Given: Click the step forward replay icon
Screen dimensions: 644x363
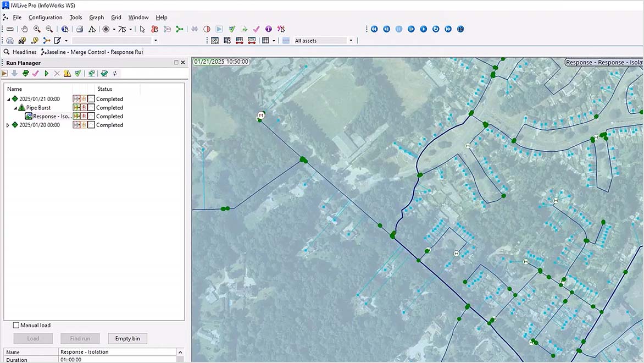Looking at the screenshot, I should point(411,29).
